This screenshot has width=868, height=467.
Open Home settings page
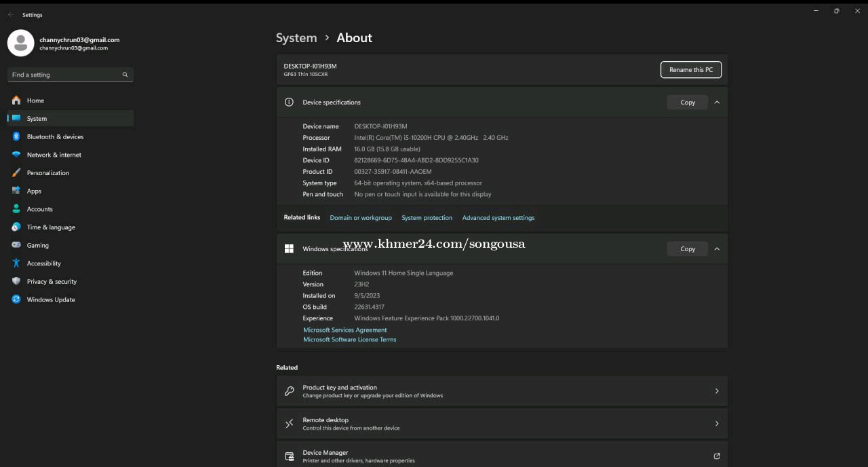tap(71, 100)
